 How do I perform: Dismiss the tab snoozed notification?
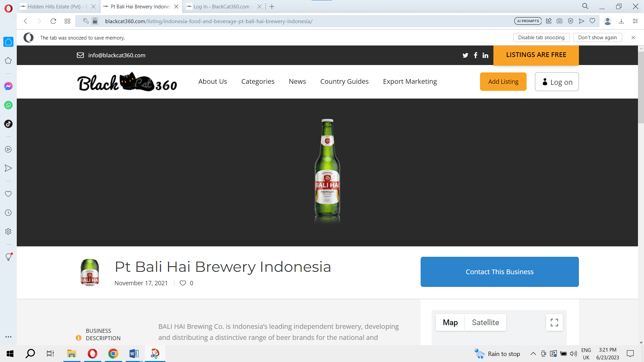[x=633, y=38]
